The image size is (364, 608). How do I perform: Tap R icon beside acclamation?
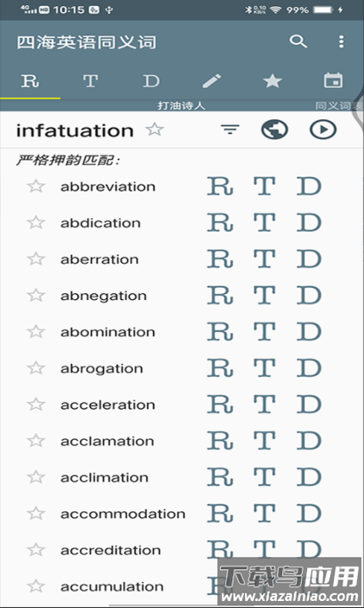[x=220, y=442]
